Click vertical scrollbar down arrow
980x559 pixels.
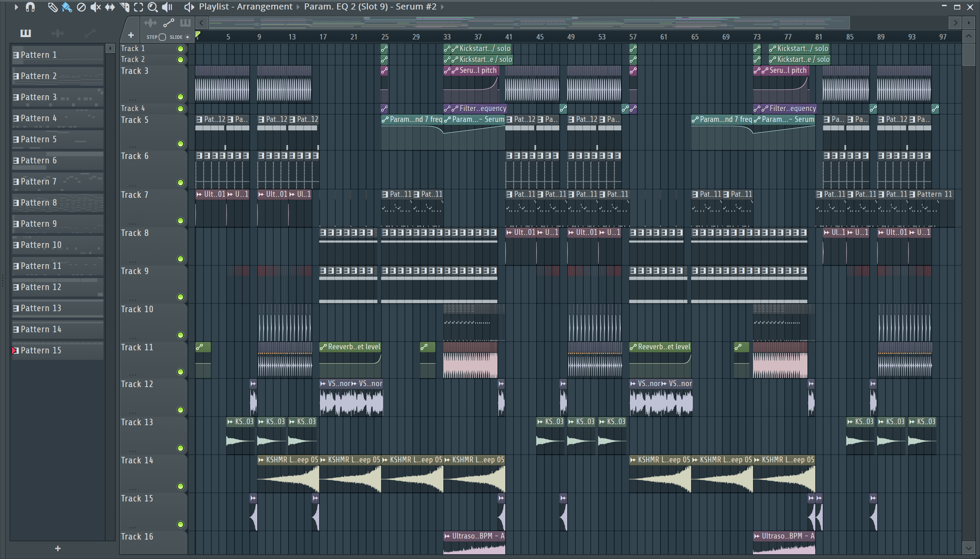click(968, 548)
